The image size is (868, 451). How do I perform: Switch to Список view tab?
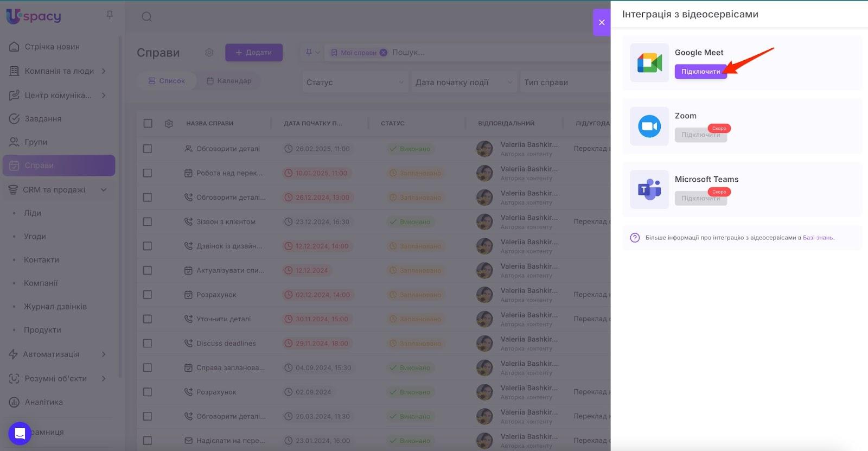tap(167, 81)
